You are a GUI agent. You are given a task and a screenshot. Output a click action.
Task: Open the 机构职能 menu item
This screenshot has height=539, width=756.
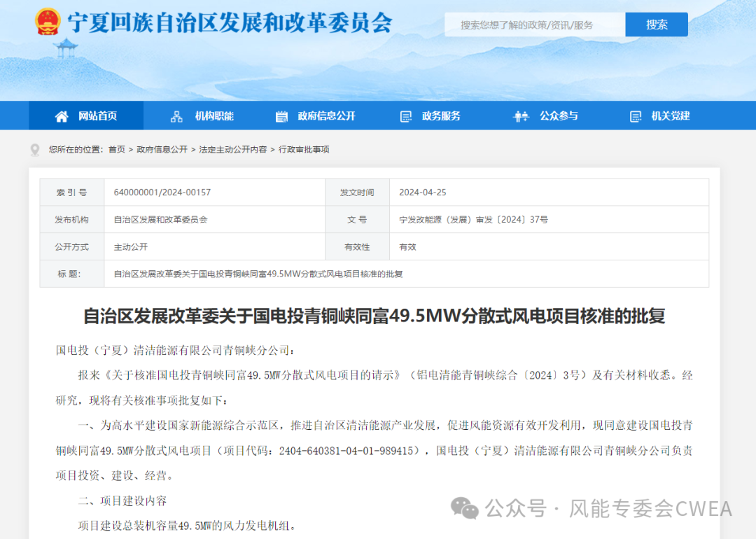click(214, 116)
